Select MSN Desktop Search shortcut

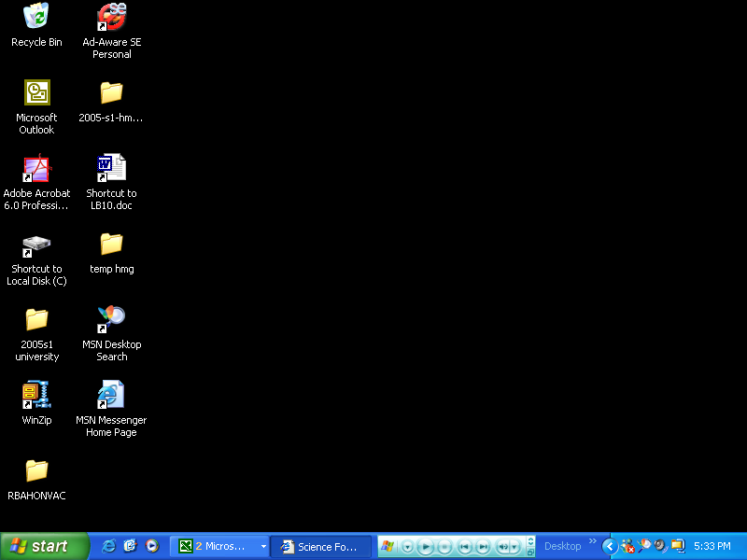tap(111, 319)
